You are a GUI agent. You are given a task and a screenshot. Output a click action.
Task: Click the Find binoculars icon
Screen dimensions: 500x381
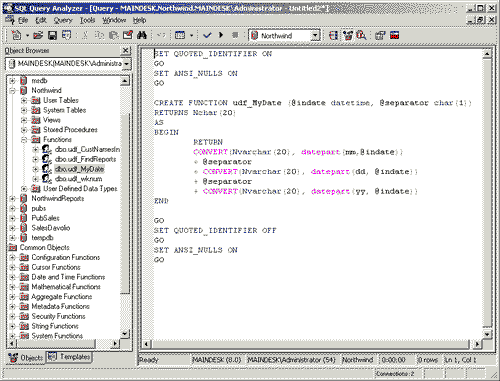coord(142,35)
